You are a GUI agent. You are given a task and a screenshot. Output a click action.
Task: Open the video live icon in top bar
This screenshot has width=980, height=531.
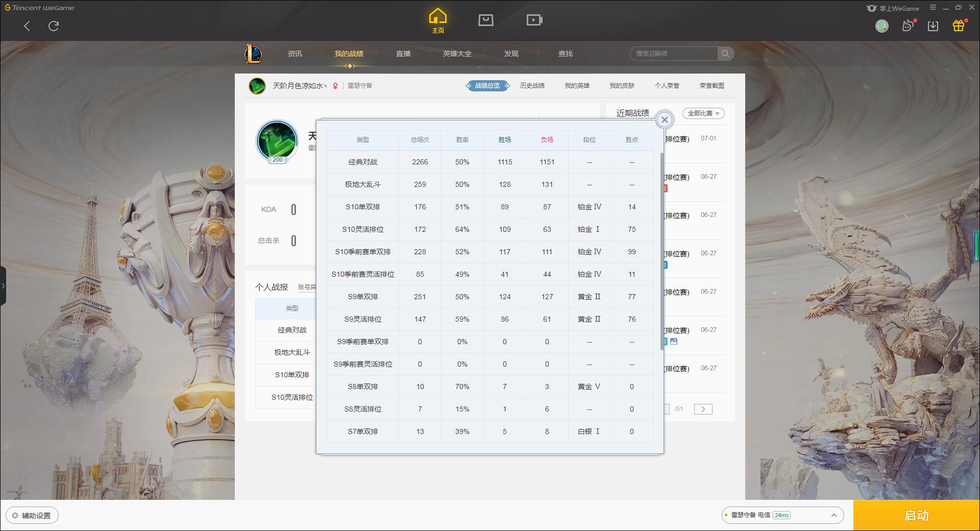point(534,20)
